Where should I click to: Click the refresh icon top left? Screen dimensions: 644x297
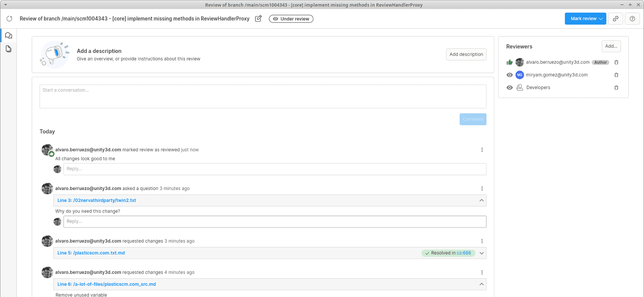point(9,19)
